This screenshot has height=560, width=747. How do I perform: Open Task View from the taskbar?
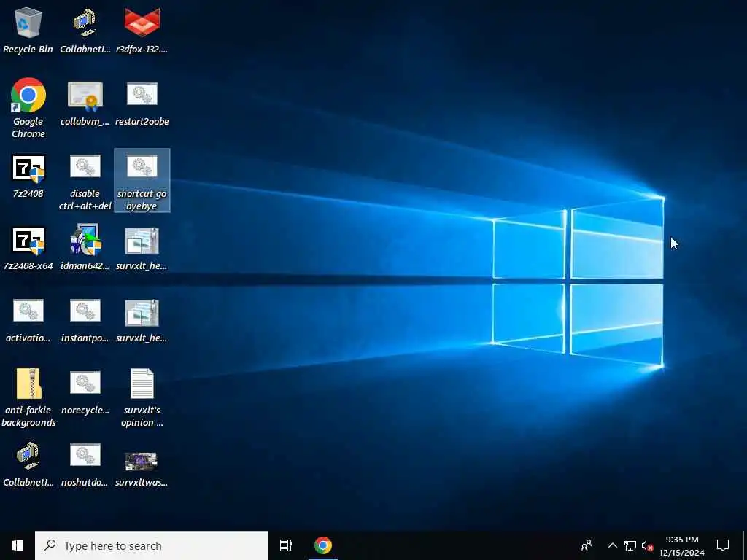click(x=286, y=545)
